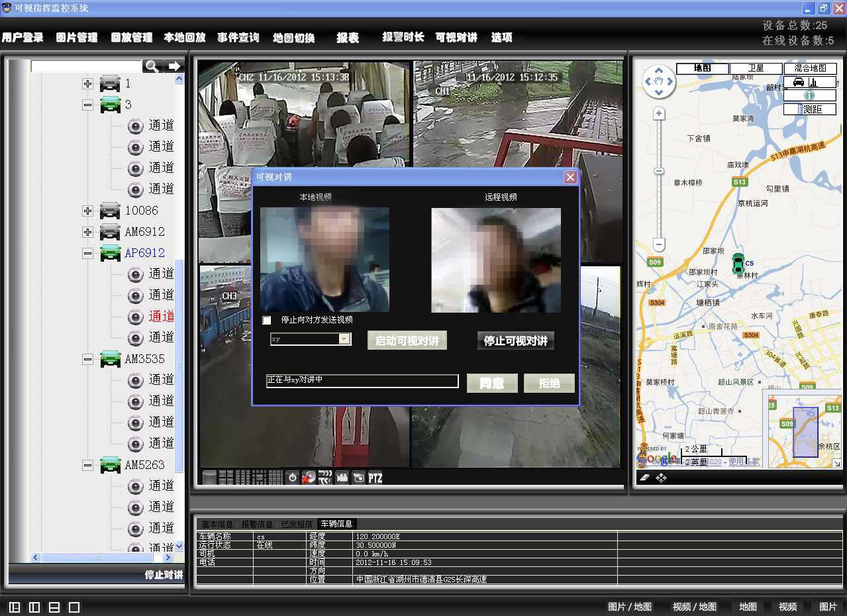Image resolution: width=847 pixels, height=616 pixels.
Task: Open the 用户登录 menu
Action: pos(23,37)
